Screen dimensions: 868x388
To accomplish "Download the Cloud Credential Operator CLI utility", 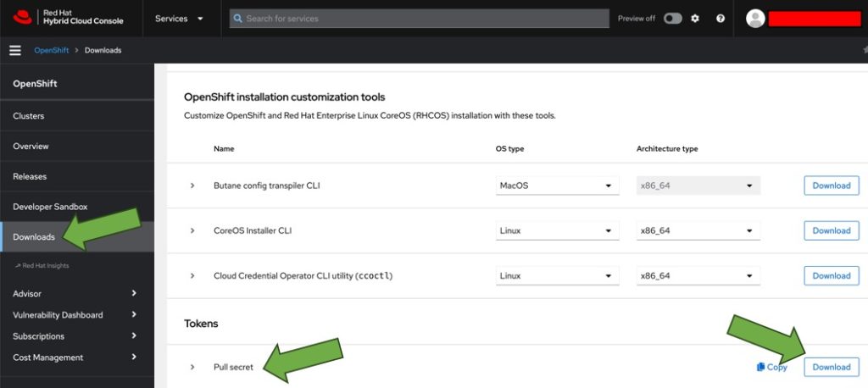I will pyautogui.click(x=832, y=275).
